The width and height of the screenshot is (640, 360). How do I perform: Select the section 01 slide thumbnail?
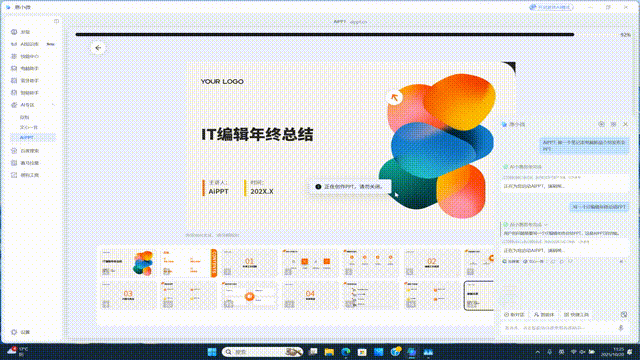click(x=249, y=263)
